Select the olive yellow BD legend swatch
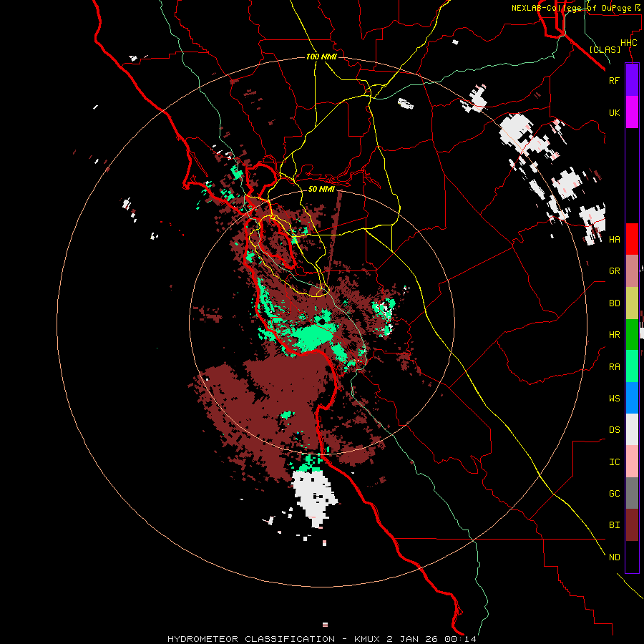 pyautogui.click(x=632, y=303)
